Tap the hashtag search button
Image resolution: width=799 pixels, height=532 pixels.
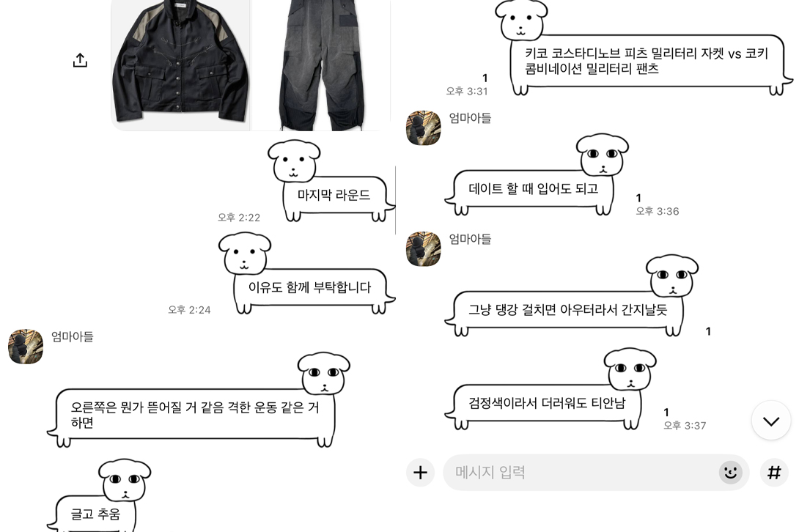[x=774, y=473]
